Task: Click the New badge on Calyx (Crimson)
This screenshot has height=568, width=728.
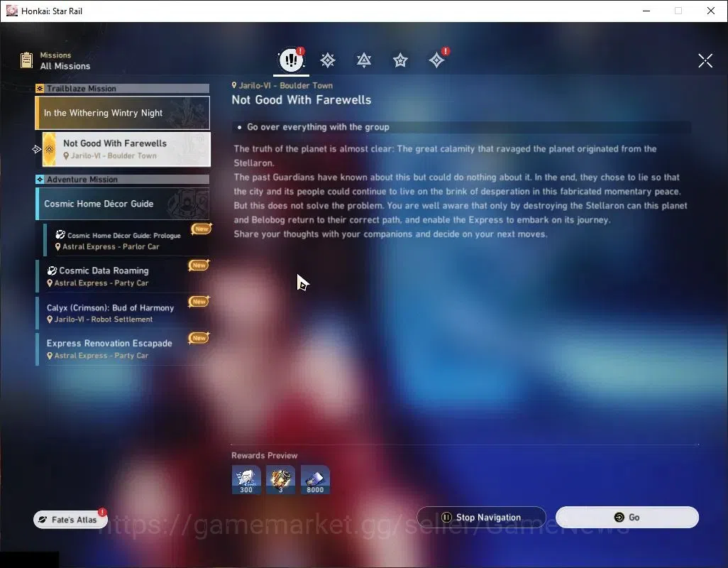Action: (199, 302)
